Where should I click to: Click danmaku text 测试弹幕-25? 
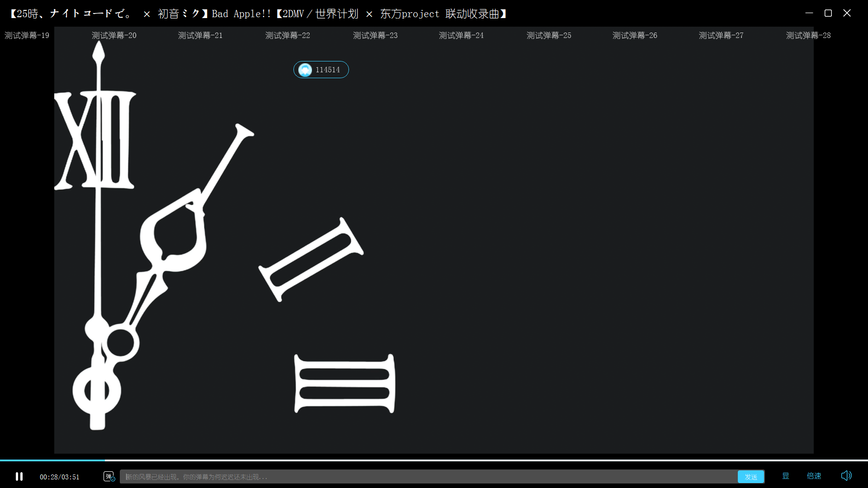click(549, 35)
